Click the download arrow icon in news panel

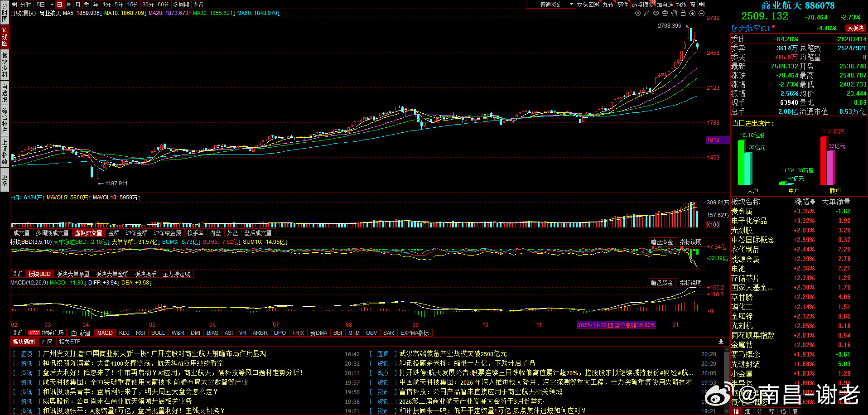pos(721,342)
